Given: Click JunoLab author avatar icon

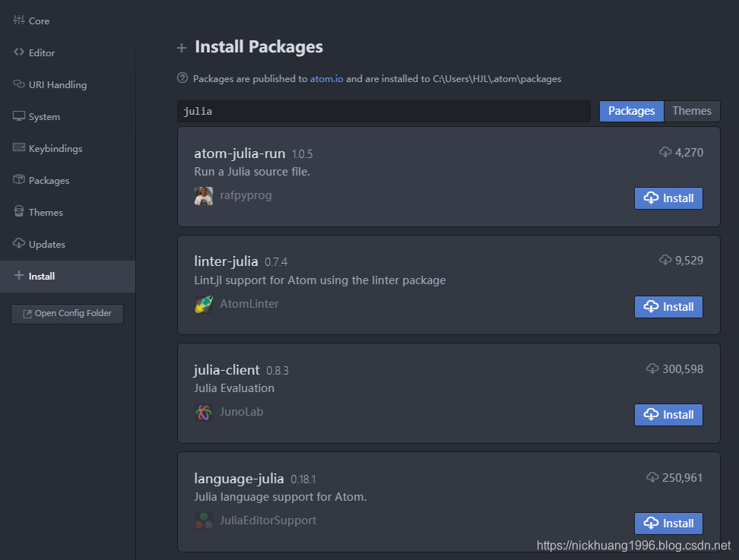Looking at the screenshot, I should (203, 413).
